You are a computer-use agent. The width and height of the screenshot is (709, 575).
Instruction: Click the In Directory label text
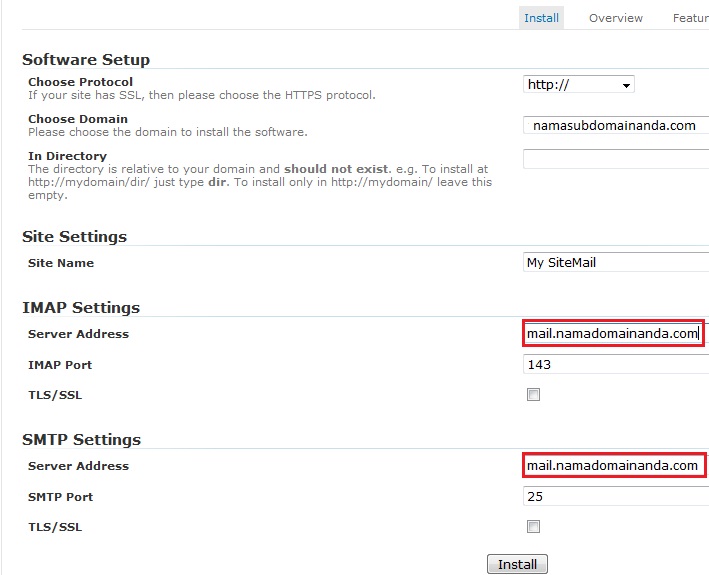pyautogui.click(x=67, y=156)
